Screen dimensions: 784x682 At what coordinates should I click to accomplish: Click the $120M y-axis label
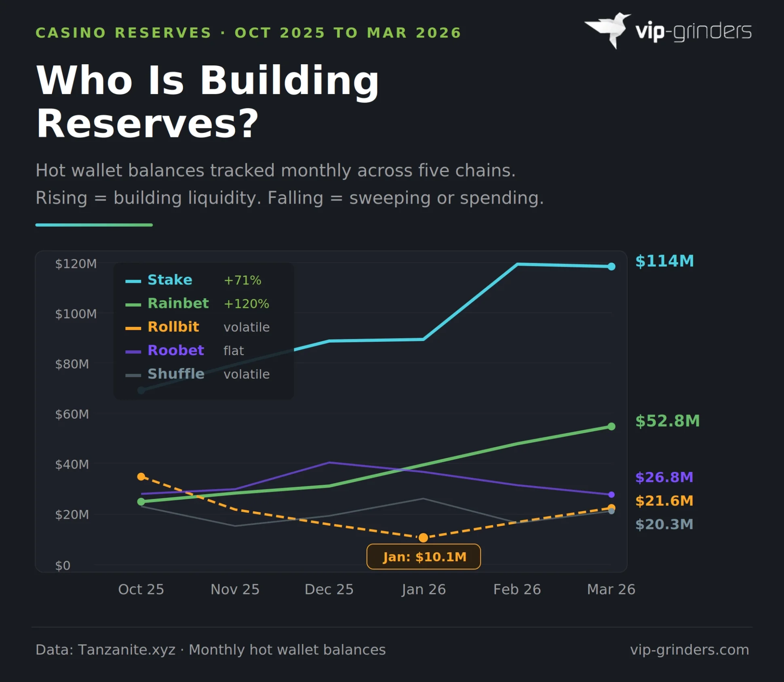click(x=76, y=264)
